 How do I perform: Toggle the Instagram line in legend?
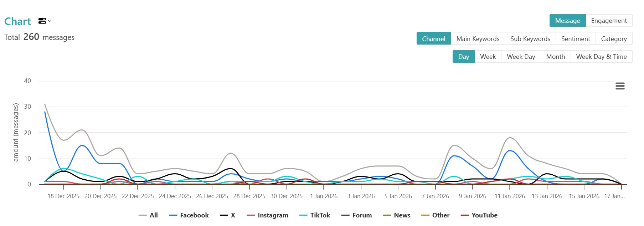point(273,215)
